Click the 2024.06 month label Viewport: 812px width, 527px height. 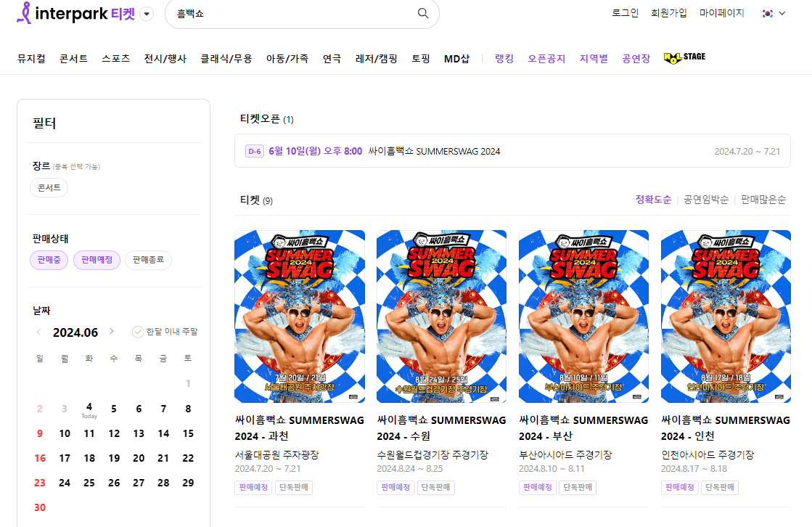pos(75,332)
